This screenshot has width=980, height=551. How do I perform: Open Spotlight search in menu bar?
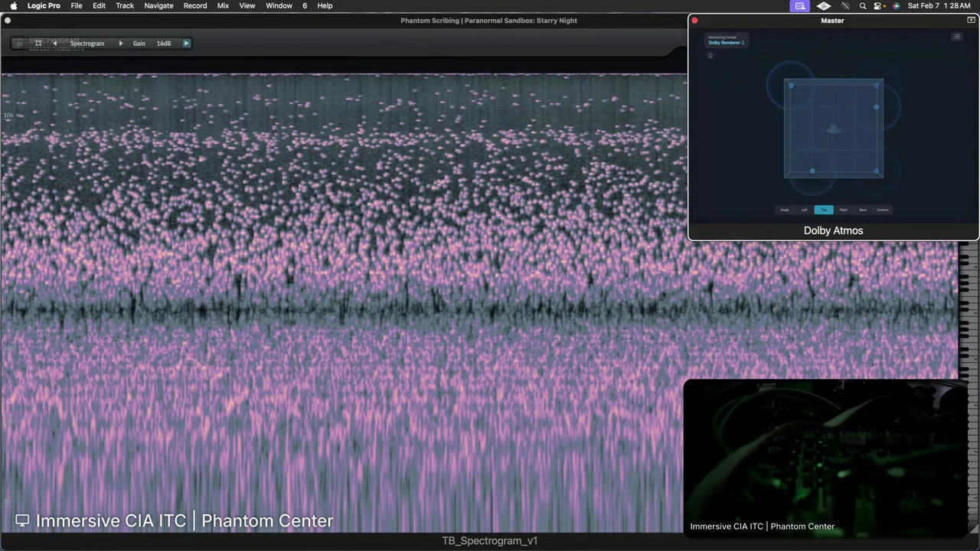(x=863, y=5)
